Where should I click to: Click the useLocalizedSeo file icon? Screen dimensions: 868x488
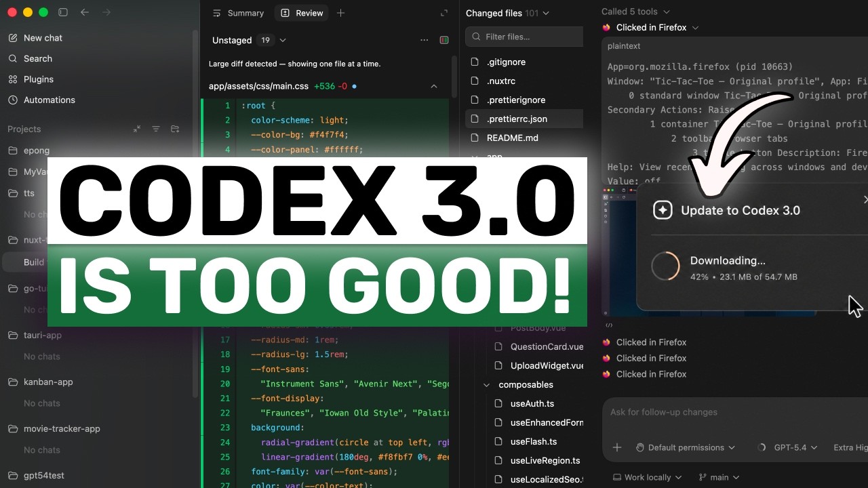pyautogui.click(x=498, y=479)
